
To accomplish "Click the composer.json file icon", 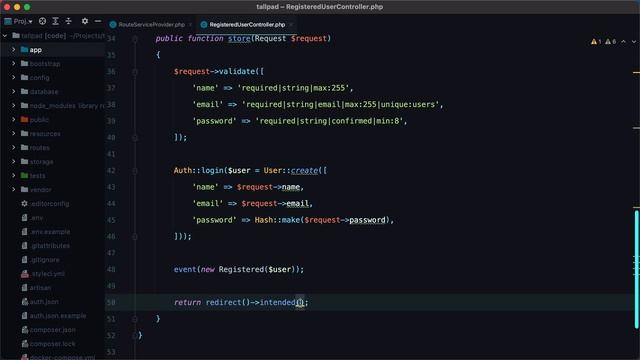I will click(x=24, y=329).
